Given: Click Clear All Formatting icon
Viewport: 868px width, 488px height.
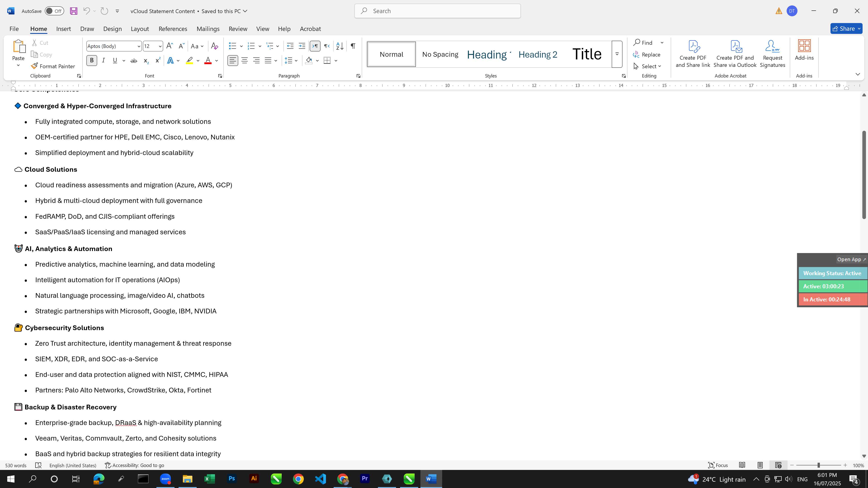Looking at the screenshot, I should tap(215, 46).
